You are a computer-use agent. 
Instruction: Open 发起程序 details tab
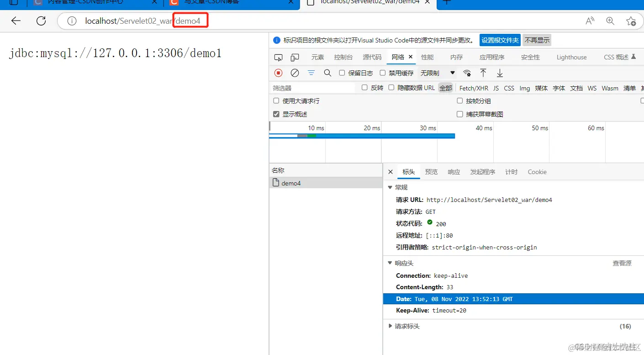483,172
